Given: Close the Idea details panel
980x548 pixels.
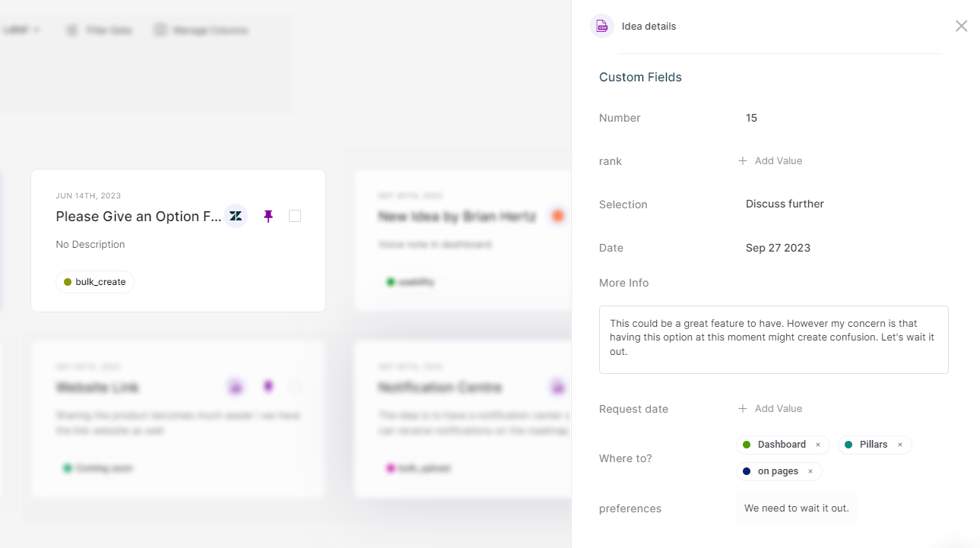Looking at the screenshot, I should [x=961, y=27].
